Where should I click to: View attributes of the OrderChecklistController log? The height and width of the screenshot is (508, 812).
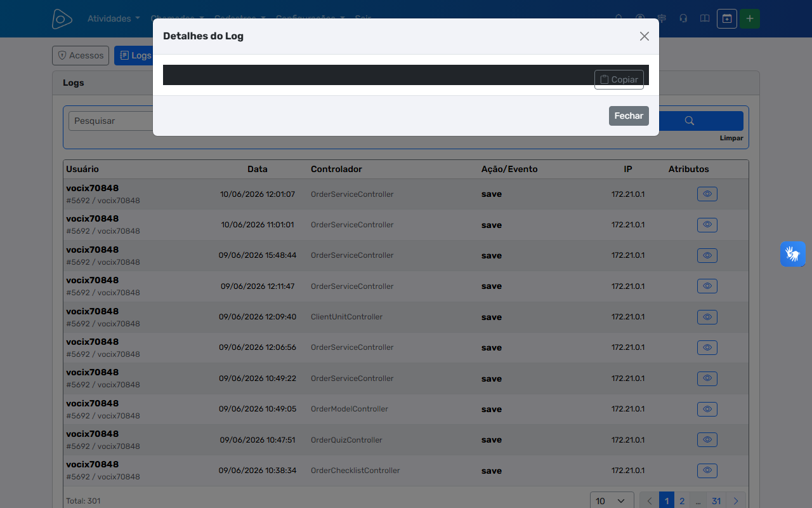point(707,471)
